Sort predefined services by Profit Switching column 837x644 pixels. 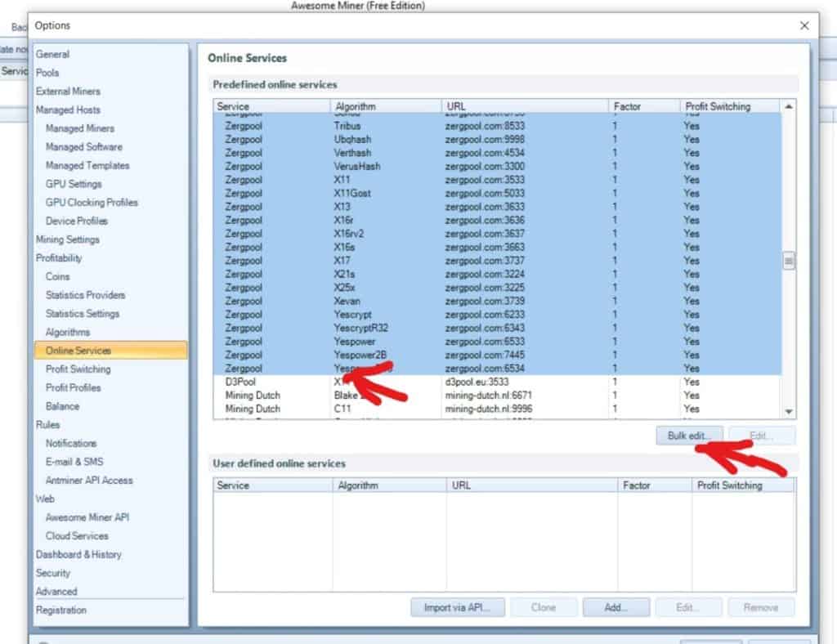[x=730, y=106]
